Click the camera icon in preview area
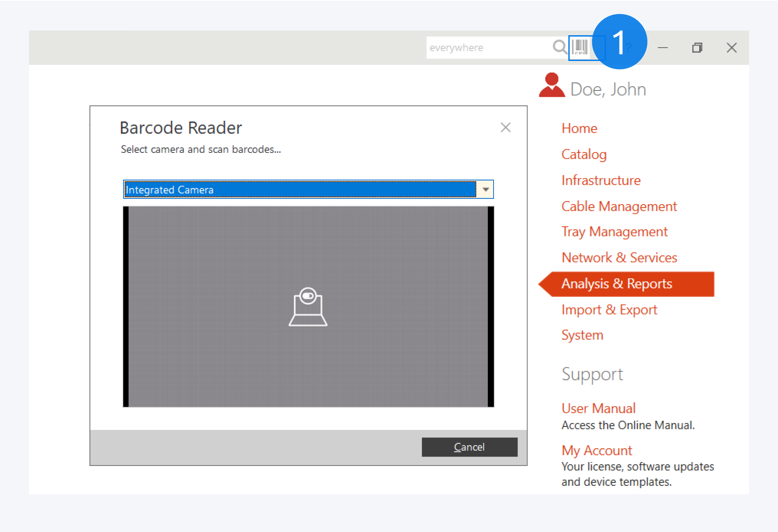 [x=308, y=306]
